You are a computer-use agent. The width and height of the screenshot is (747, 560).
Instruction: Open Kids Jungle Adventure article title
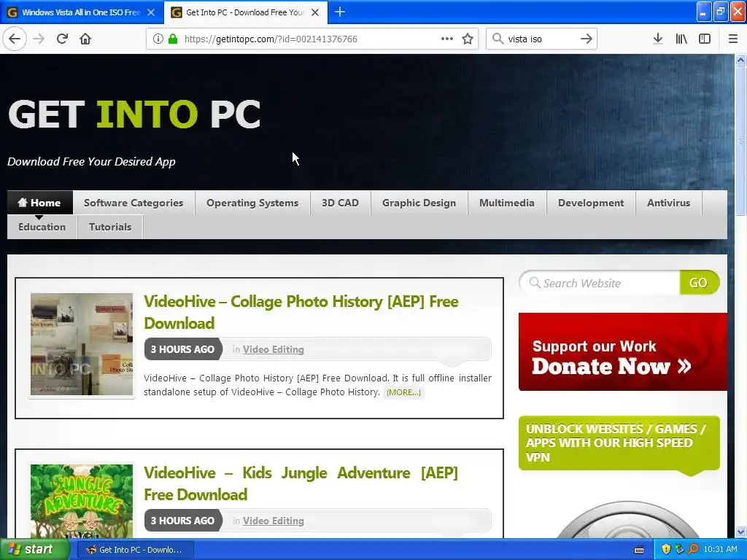301,484
